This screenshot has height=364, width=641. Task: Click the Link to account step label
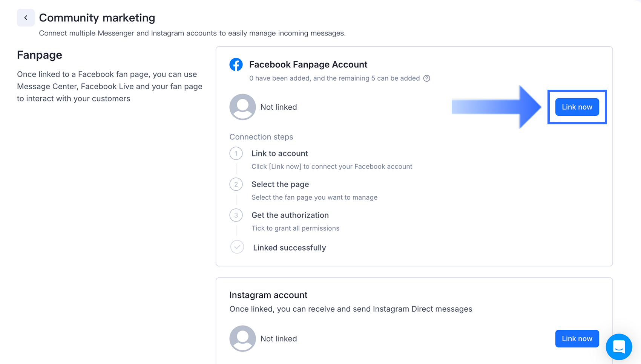tap(279, 153)
